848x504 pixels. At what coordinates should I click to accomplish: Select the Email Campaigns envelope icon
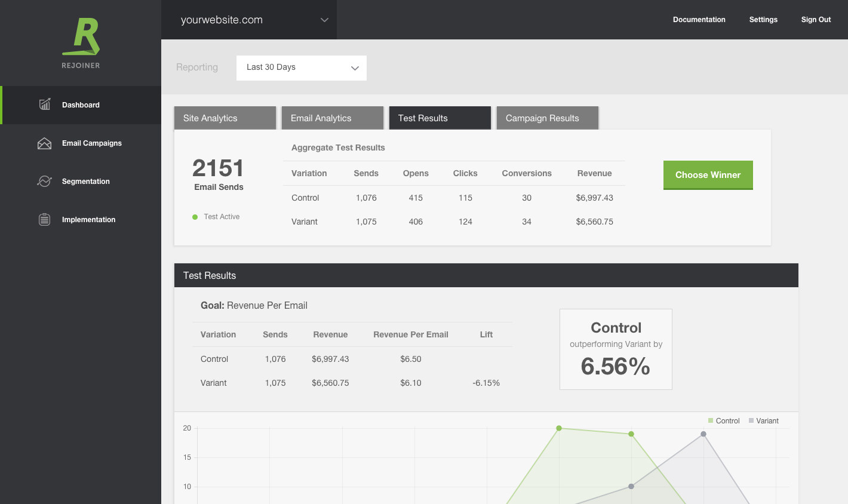pos(44,143)
